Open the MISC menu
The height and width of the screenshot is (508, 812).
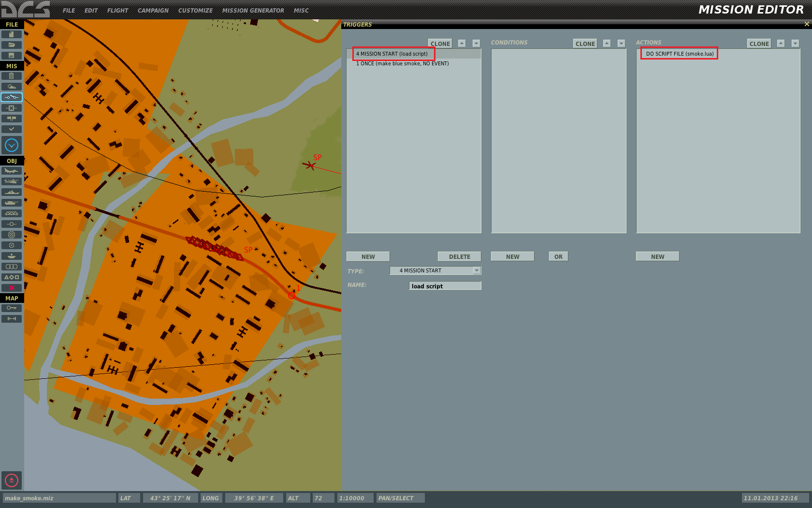coord(301,10)
